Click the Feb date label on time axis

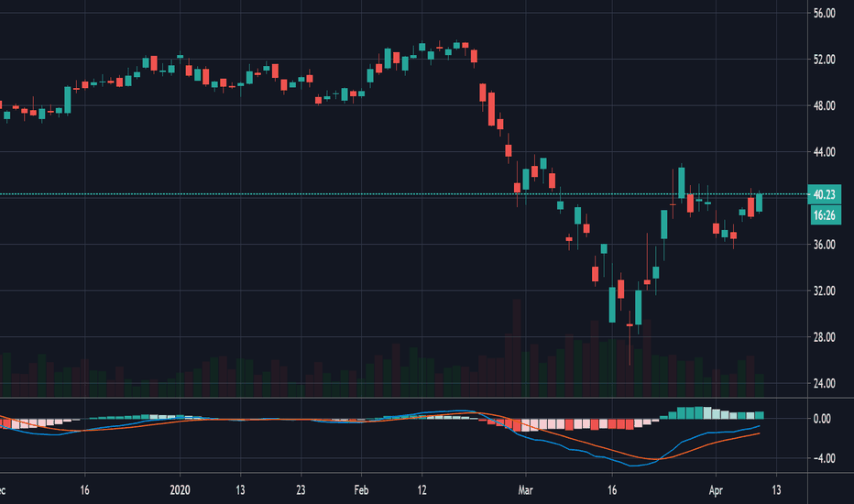[361, 490]
